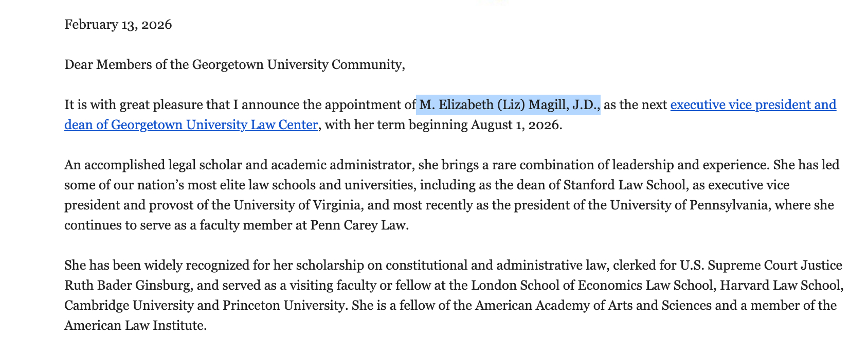Screen dimensions: 868x352
Task: Click the "dean of Georgetown University Law Center" link
Action: point(191,125)
